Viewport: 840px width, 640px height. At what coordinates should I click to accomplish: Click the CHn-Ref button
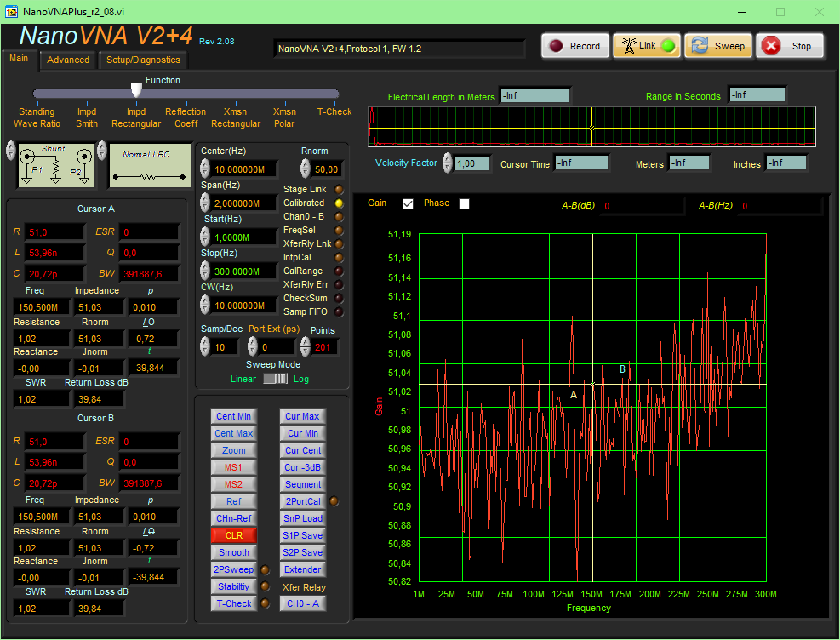point(233,518)
